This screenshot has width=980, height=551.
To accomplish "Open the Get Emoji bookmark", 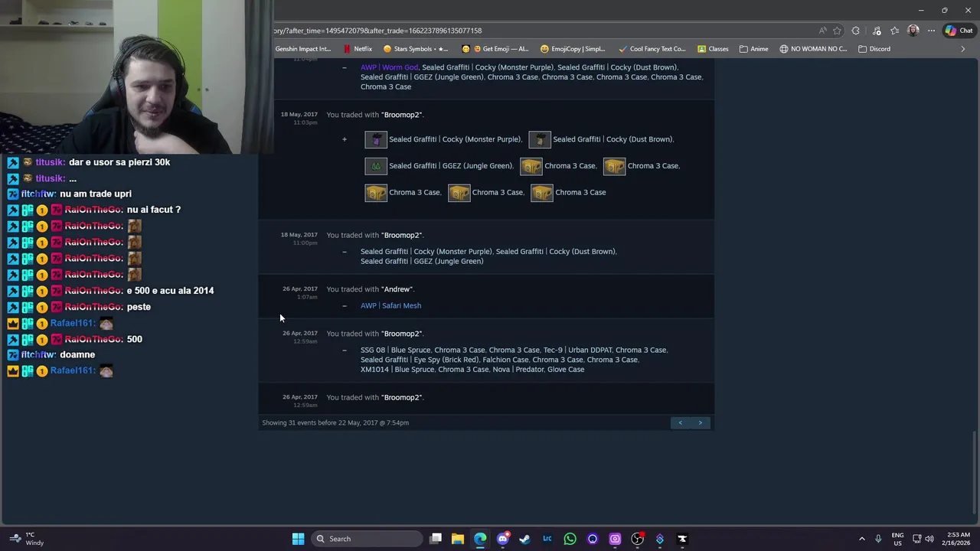I will tap(496, 49).
